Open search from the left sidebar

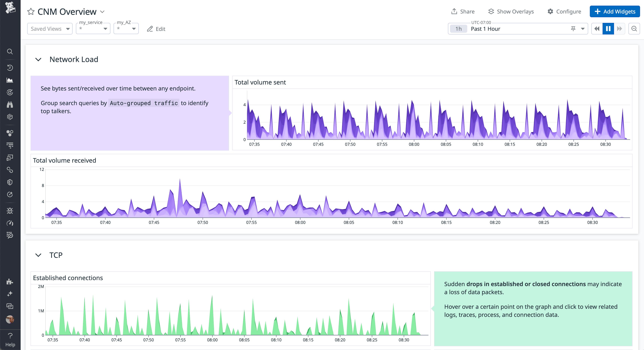click(10, 52)
